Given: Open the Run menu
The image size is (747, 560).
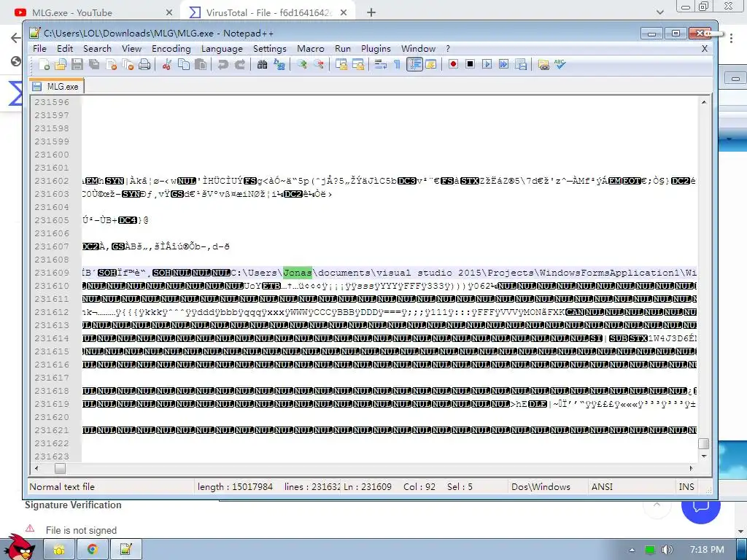Looking at the screenshot, I should 343,49.
